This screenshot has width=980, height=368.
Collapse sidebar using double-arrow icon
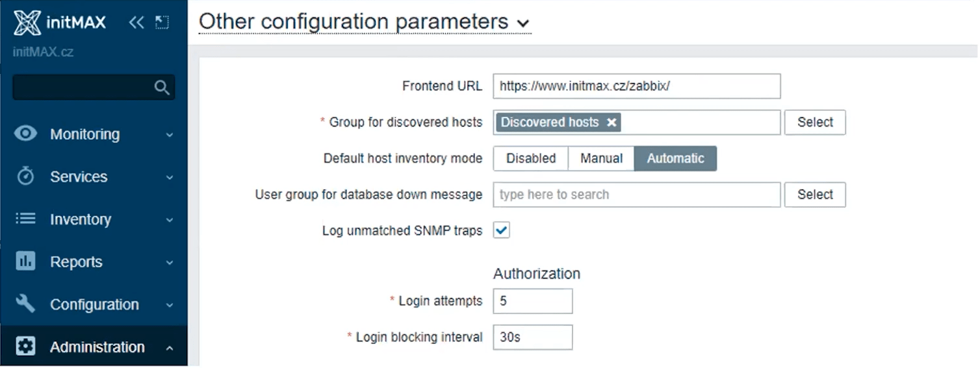tap(136, 23)
